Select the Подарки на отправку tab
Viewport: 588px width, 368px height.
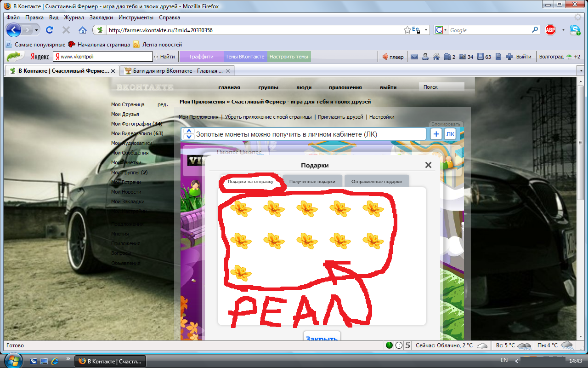click(x=250, y=181)
